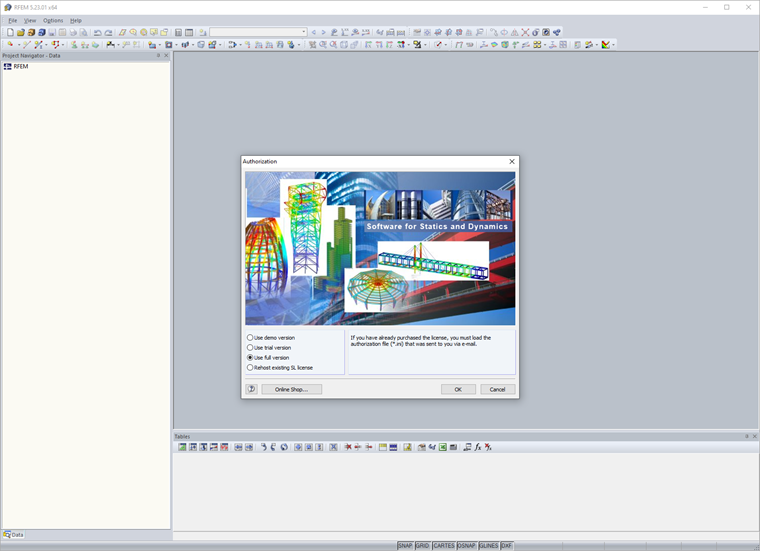Select Rehost existing SL license option
Image resolution: width=760 pixels, height=551 pixels.
pyautogui.click(x=250, y=367)
